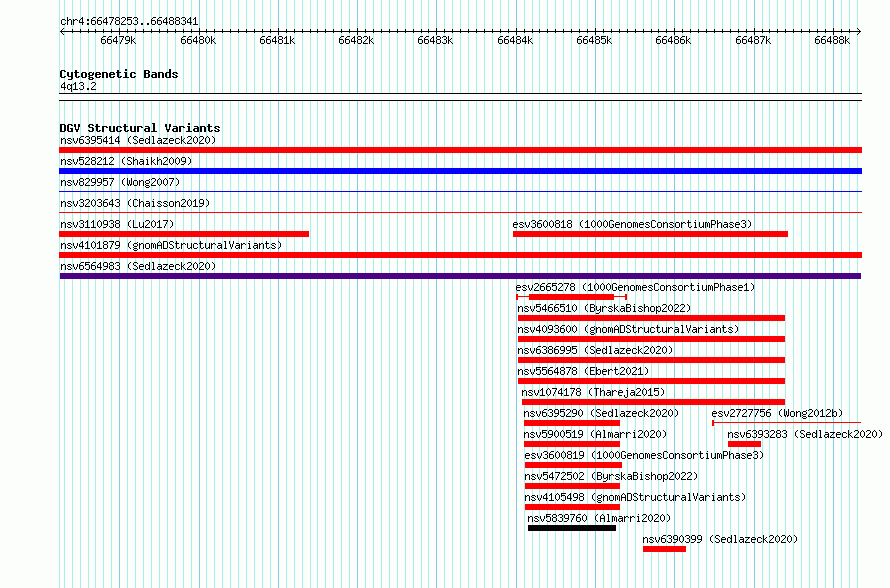Viewport: 890px width, 588px height.
Task: Click the red bar under nsv4093600
Action: tap(651, 339)
